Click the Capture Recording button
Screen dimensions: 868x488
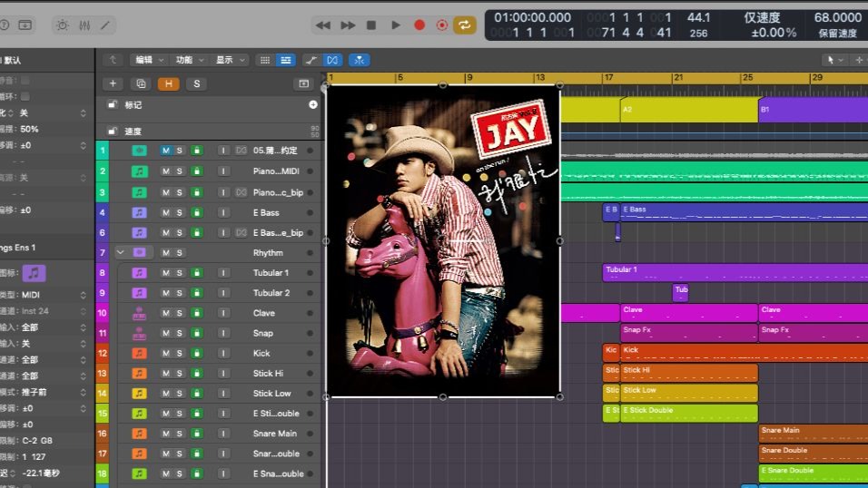click(x=442, y=24)
